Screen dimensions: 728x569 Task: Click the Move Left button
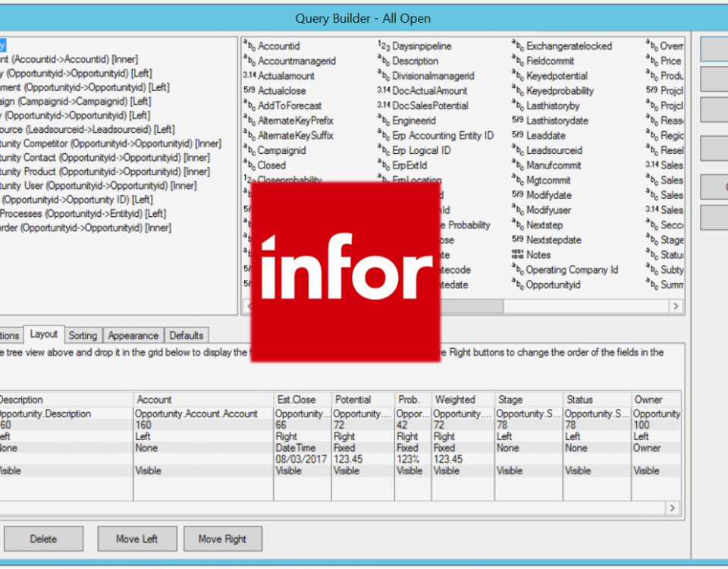click(137, 539)
